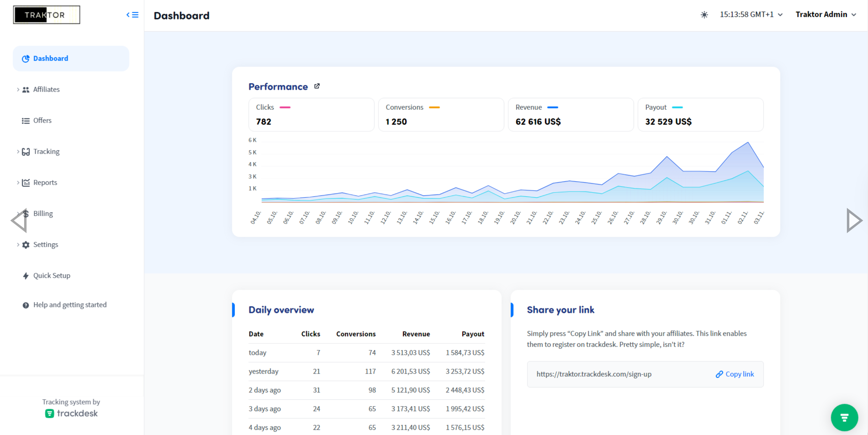This screenshot has width=868, height=435.
Task: Click the Copy link button
Action: (735, 374)
